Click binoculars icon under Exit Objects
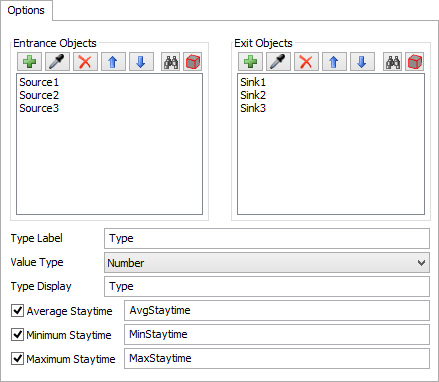The image size is (439, 382). click(393, 62)
